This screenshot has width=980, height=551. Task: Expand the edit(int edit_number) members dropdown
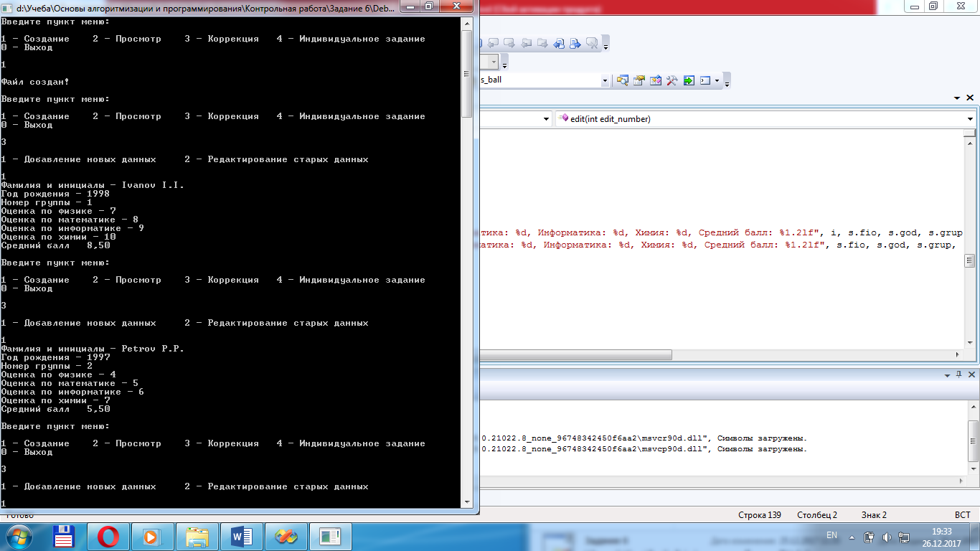click(x=970, y=119)
